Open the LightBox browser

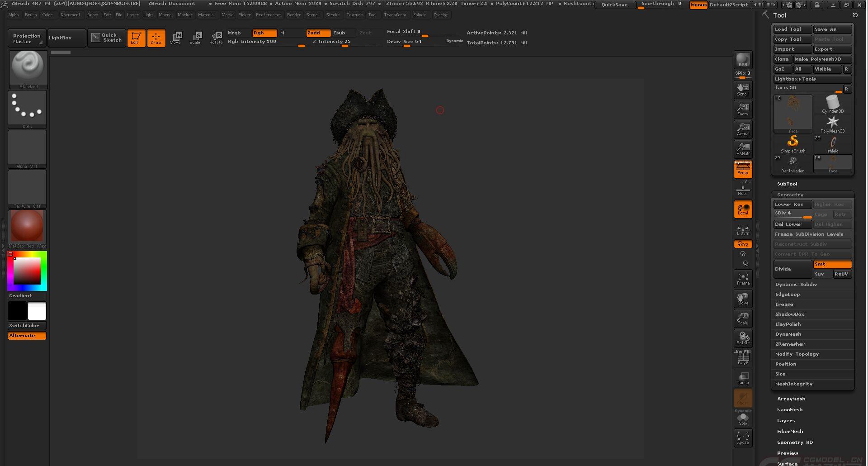(66, 38)
